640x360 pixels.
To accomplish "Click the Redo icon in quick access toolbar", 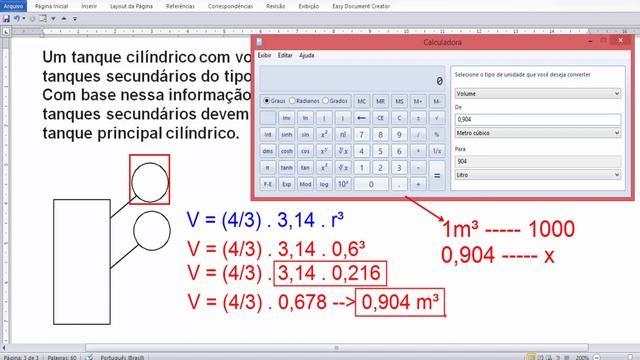I will (x=32, y=19).
